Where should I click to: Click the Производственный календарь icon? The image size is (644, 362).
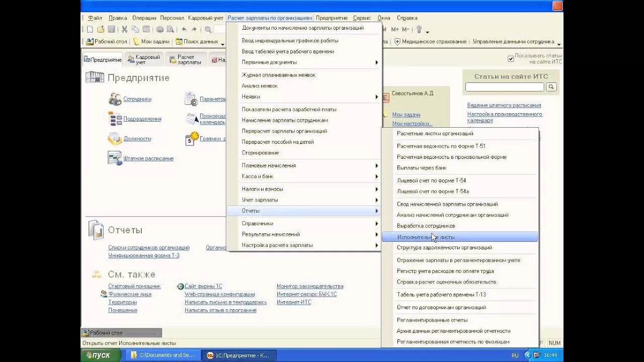pyautogui.click(x=192, y=119)
